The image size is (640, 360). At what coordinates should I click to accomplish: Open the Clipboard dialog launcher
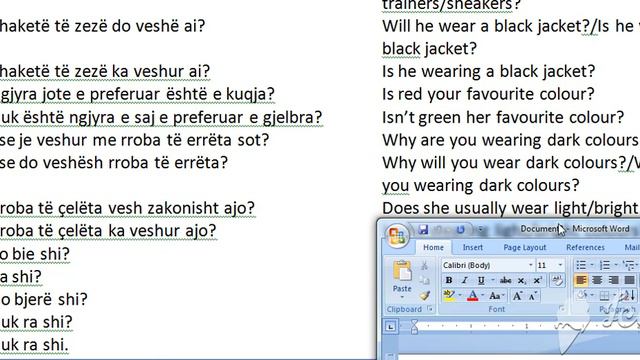(430, 309)
